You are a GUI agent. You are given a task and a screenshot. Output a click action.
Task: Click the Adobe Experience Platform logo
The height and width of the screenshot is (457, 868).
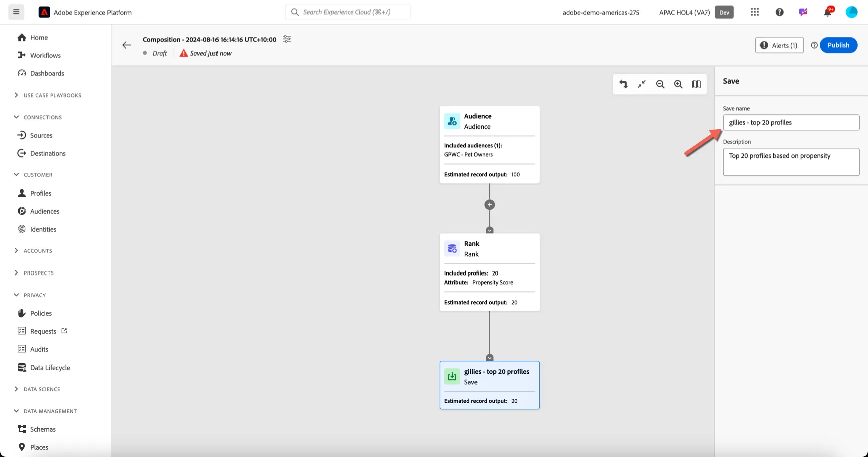point(44,12)
